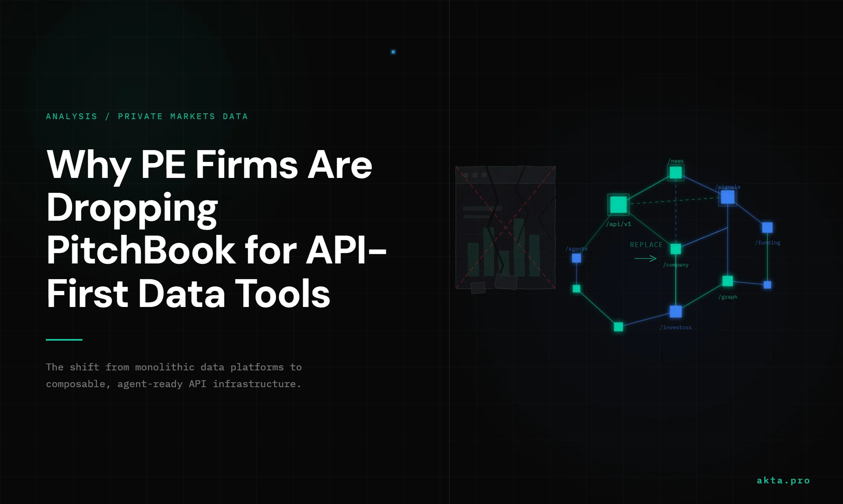Click the green /graph node square
843x504 pixels.
(x=728, y=281)
